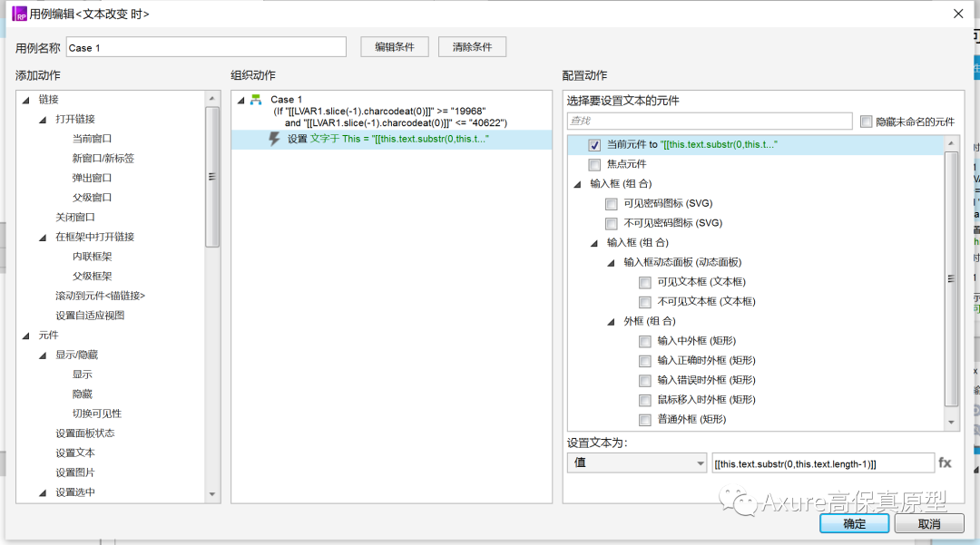Check the 焦点元件 checkbox

click(594, 164)
